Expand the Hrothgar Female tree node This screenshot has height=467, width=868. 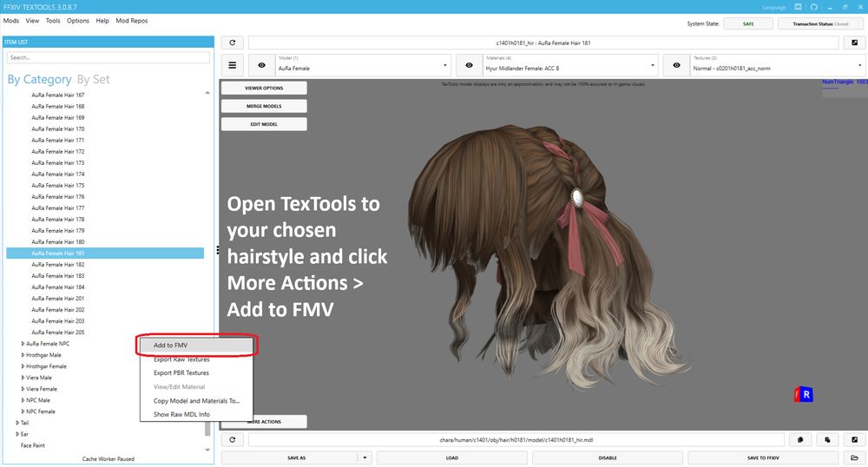(x=23, y=366)
